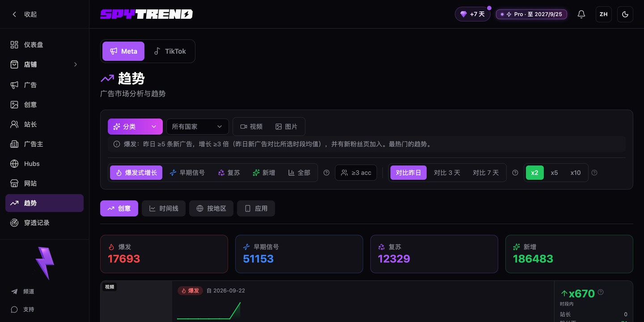Select 对比昨日 comparison period

(x=408, y=173)
